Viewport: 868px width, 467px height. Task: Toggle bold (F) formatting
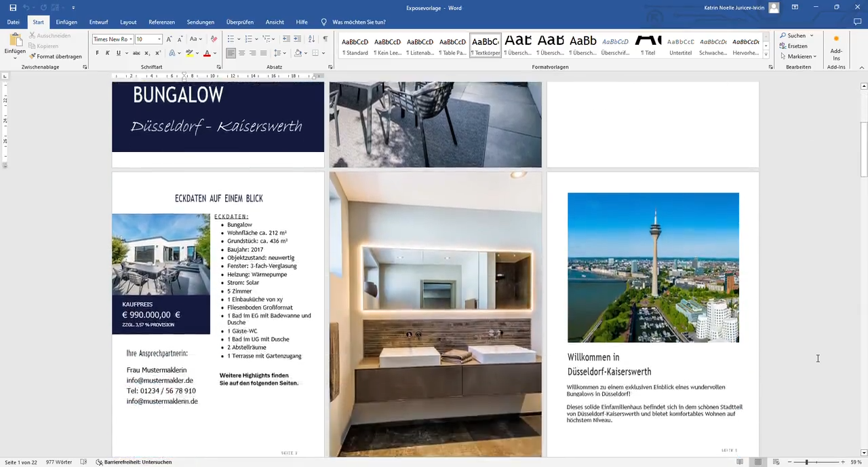[x=97, y=53]
